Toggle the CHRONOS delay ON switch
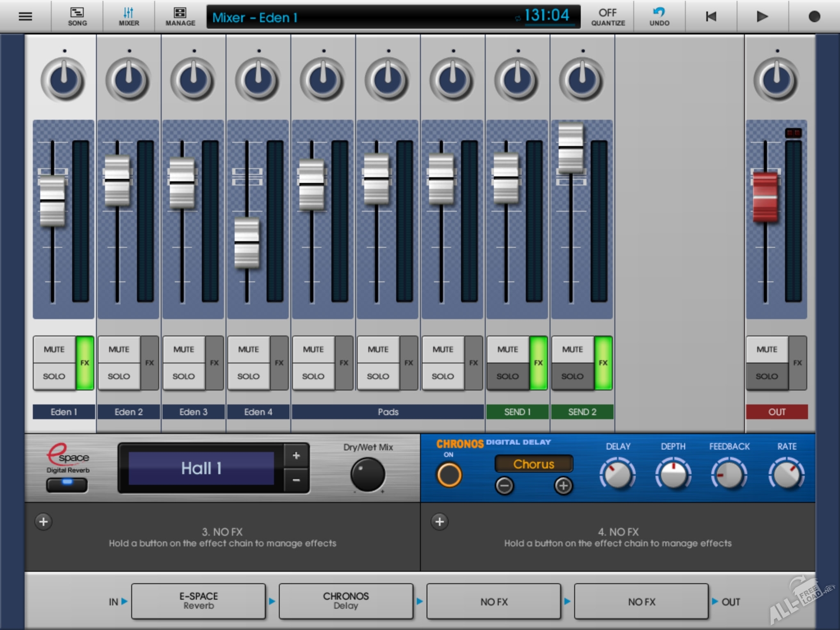This screenshot has width=840, height=630. (x=449, y=475)
